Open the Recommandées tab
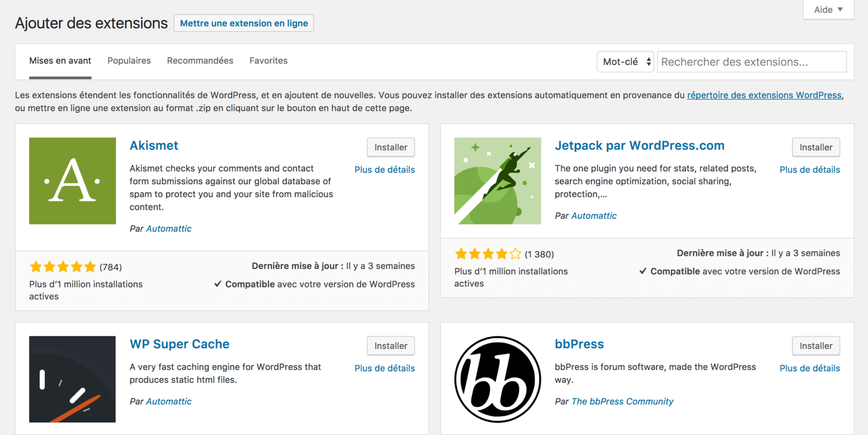Screen dimensions: 868x435 (x=200, y=60)
